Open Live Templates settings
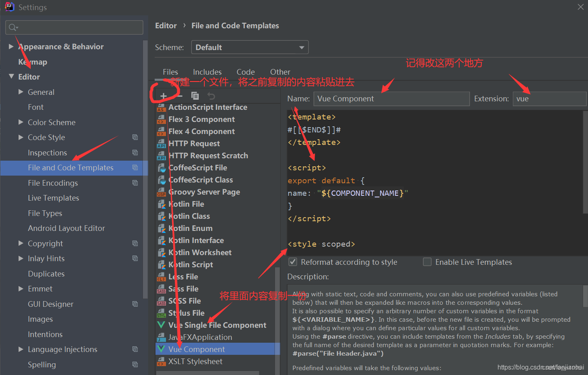The width and height of the screenshot is (588, 375). point(53,198)
